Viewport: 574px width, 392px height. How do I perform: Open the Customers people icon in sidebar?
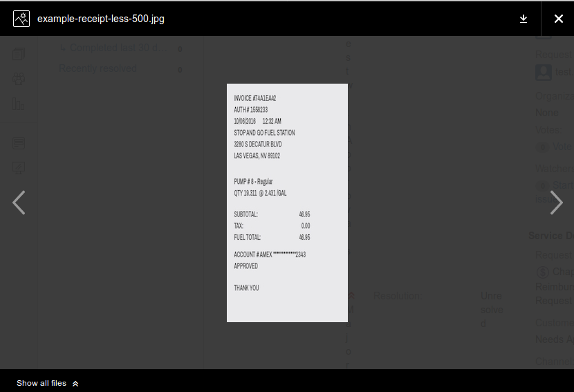tap(19, 79)
